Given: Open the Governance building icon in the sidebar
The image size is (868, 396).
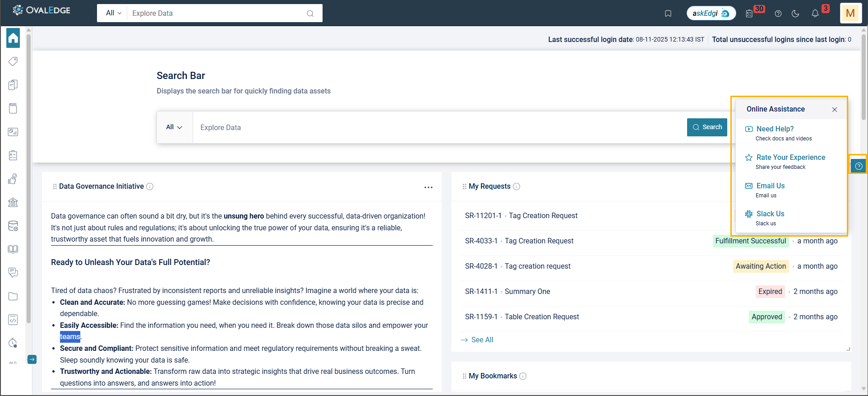Looking at the screenshot, I should pyautogui.click(x=13, y=202).
